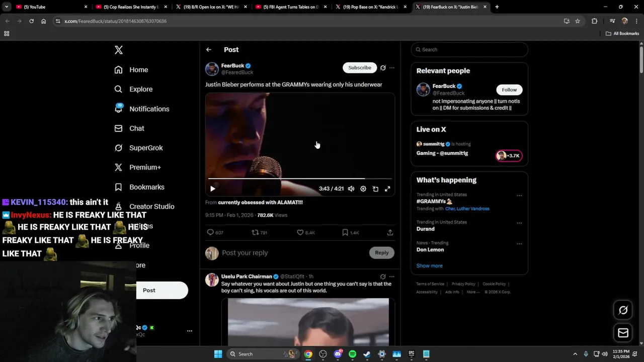
Task: Open a new browser tab
Action: pos(497,7)
